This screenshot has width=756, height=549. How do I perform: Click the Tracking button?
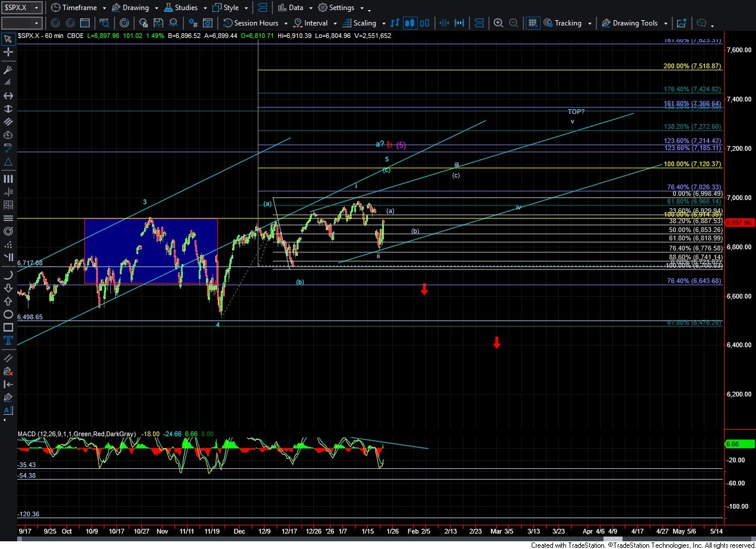[567, 23]
